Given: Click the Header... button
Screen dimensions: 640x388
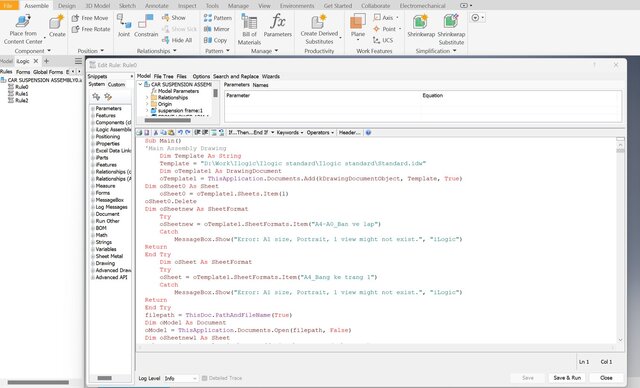Looking at the screenshot, I should [x=349, y=133].
